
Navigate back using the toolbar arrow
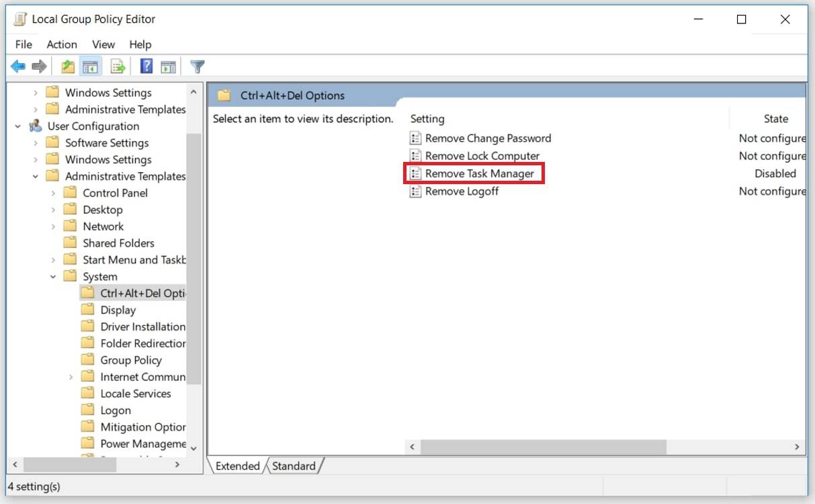click(18, 66)
